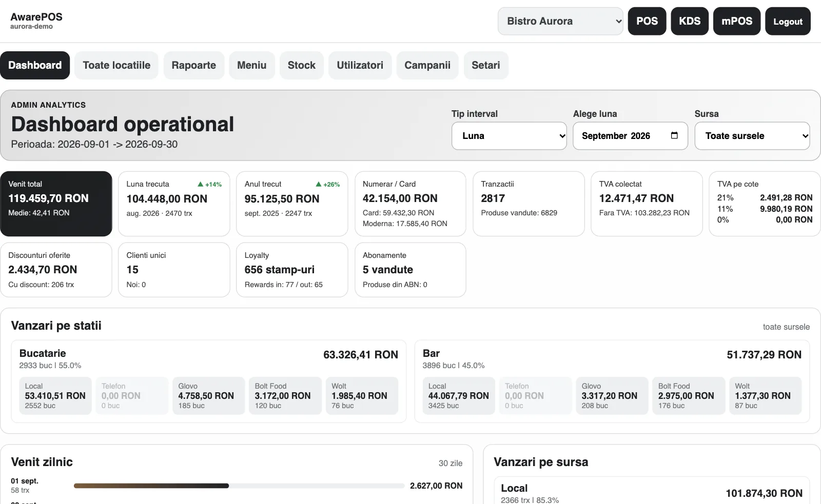Click the Clienti unici card value 15
Image resolution: width=821 pixels, height=504 pixels.
tap(132, 270)
